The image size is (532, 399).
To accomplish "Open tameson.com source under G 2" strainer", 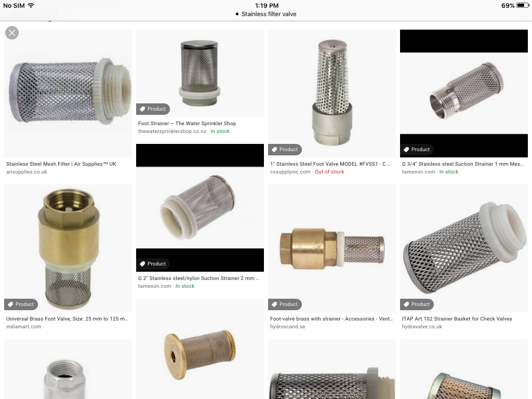I will (155, 286).
